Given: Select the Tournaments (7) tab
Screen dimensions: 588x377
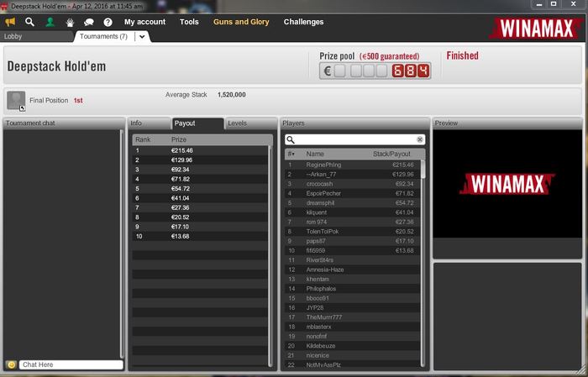Looking at the screenshot, I should (x=103, y=36).
